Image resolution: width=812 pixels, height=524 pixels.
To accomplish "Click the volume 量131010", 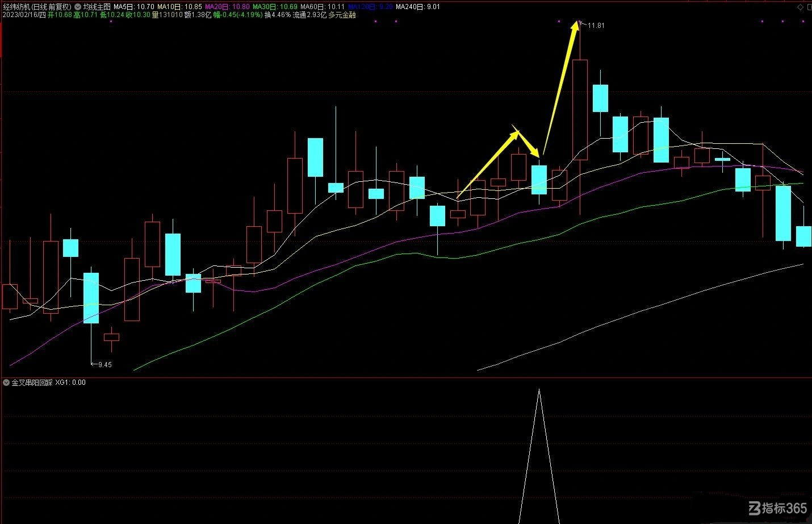I will (167, 15).
